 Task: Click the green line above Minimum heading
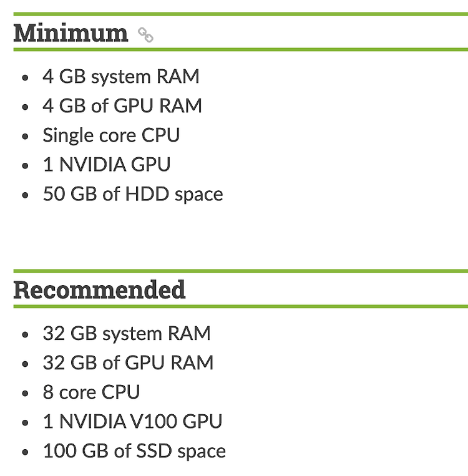click(240, 14)
